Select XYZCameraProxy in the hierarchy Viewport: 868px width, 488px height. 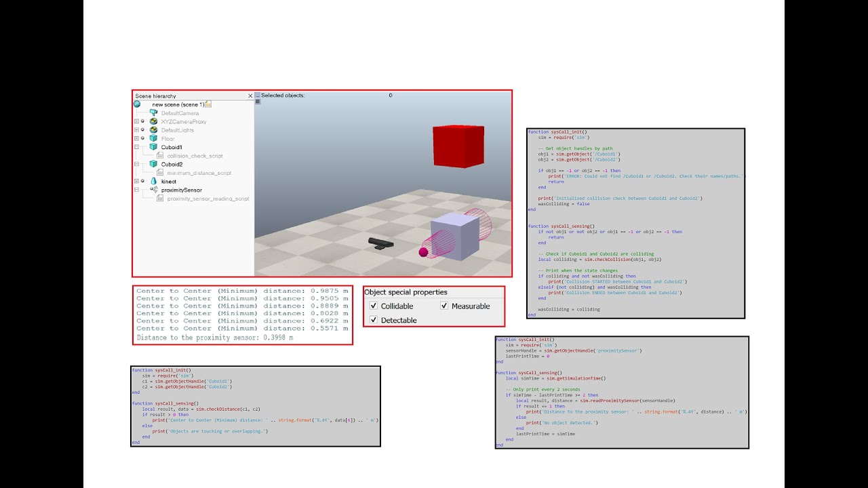tap(184, 121)
